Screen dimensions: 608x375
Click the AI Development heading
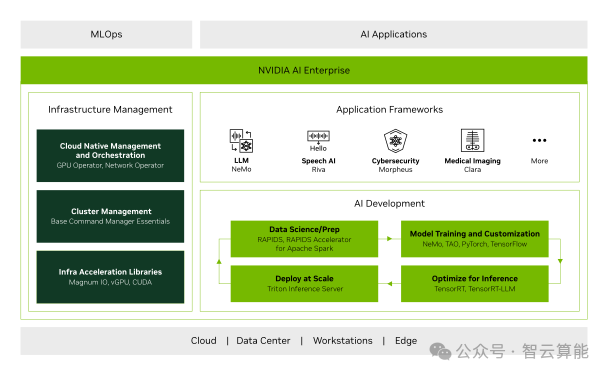389,204
